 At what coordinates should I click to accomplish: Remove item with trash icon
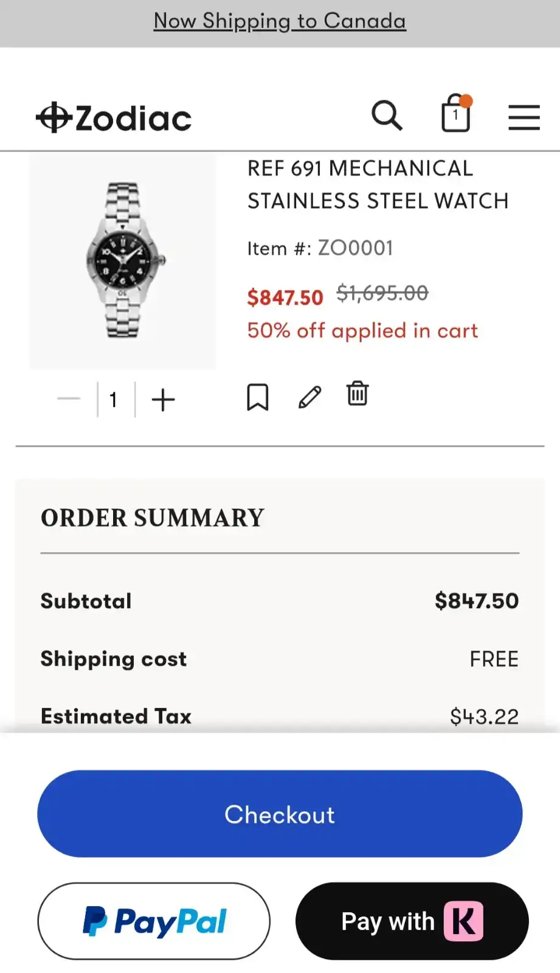pos(358,394)
